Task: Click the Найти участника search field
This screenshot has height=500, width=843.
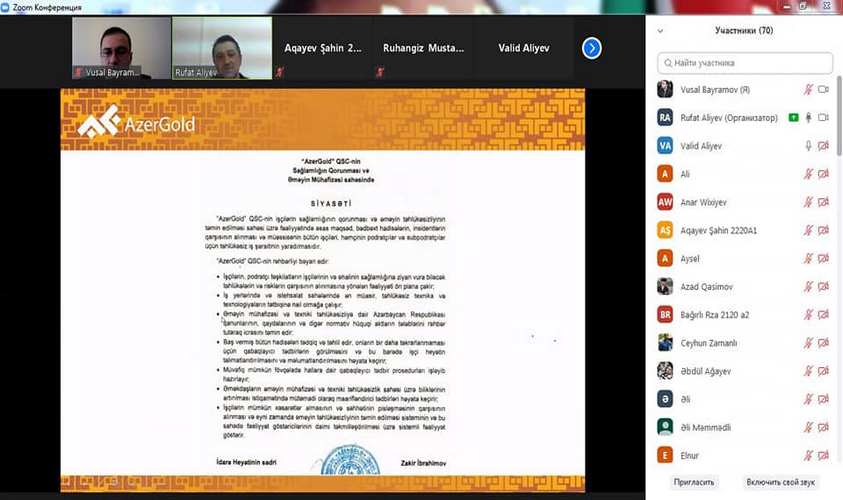Action: (x=745, y=63)
